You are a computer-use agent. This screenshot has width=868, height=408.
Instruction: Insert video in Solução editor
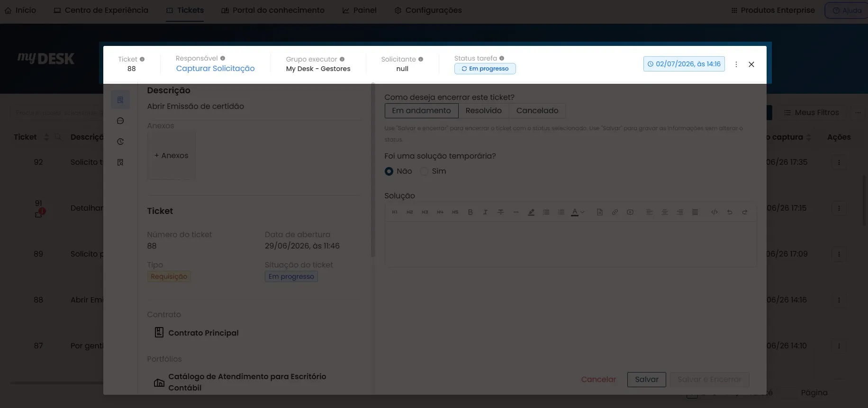pos(630,212)
